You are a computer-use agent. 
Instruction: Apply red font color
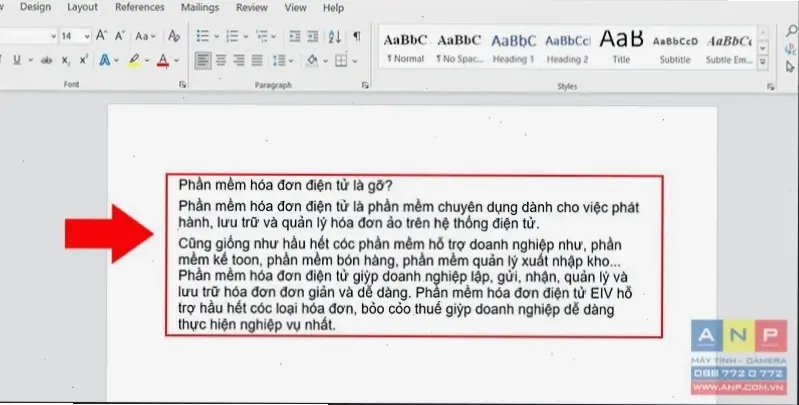(x=163, y=60)
